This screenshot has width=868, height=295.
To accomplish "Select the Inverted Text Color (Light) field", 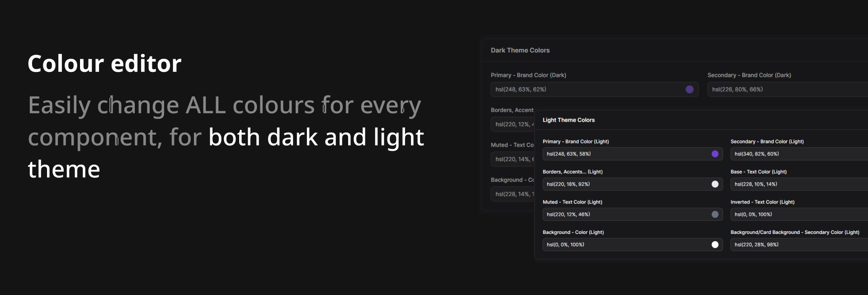I will (x=798, y=214).
